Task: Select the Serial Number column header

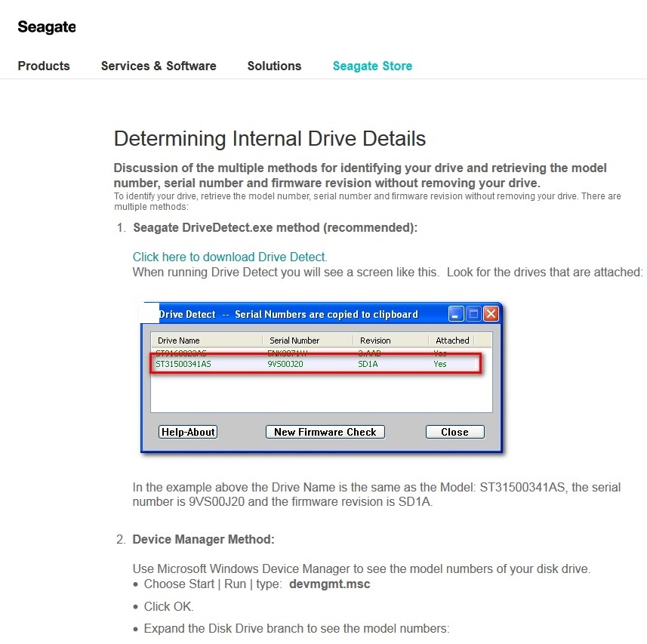Action: click(308, 340)
